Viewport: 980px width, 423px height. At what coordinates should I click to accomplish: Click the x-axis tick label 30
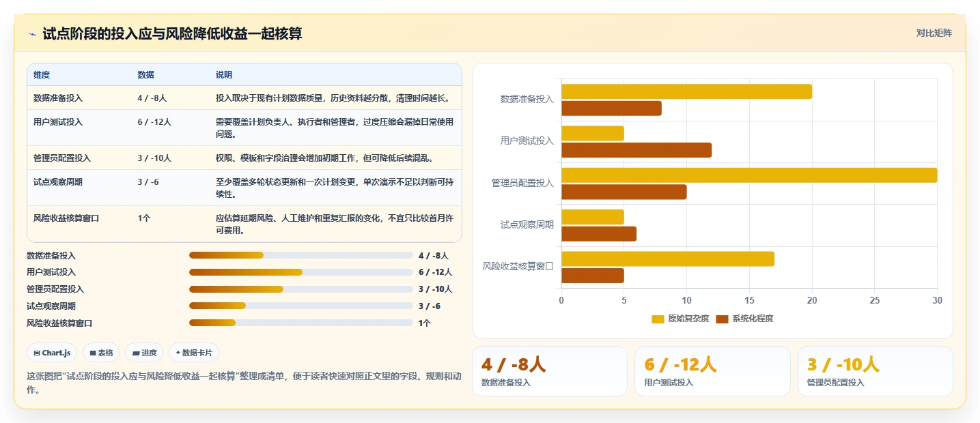(937, 300)
